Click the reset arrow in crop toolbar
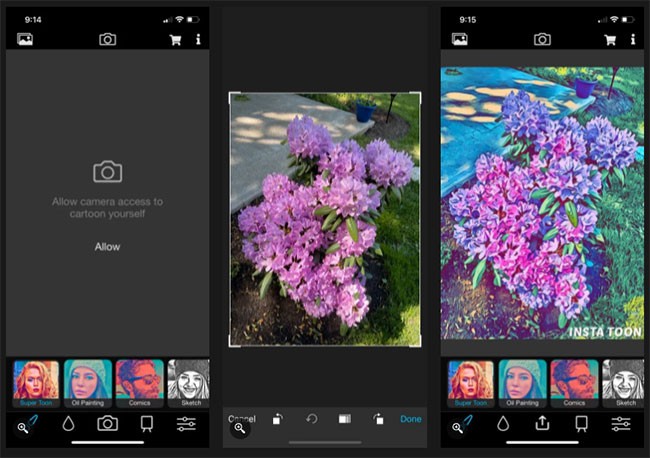Viewport: 650px width, 458px height. (x=311, y=419)
